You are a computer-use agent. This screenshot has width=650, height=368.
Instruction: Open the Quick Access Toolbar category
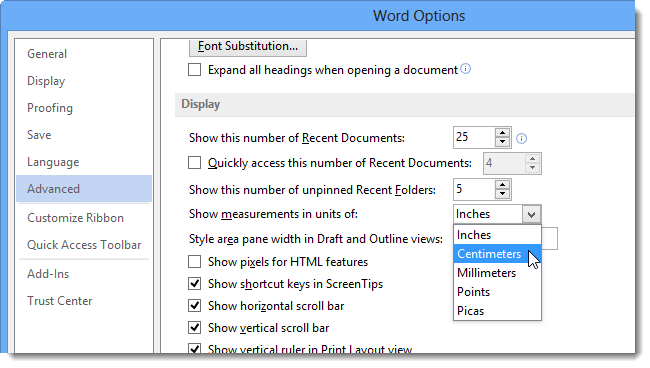[x=84, y=245]
